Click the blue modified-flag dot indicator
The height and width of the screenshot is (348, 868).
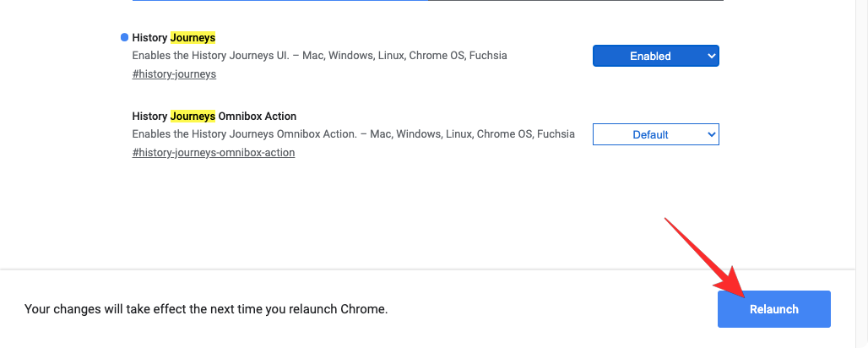tap(125, 37)
